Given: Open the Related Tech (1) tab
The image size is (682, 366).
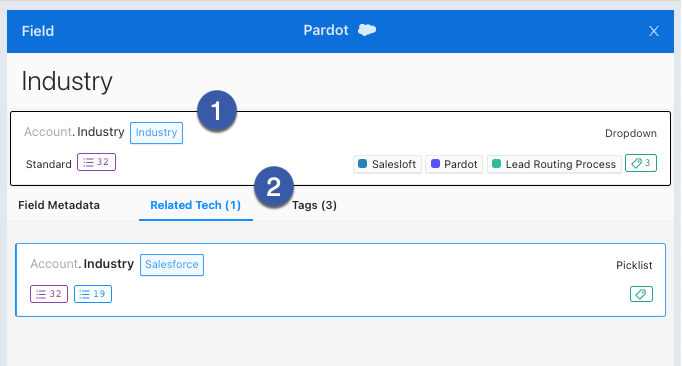Looking at the screenshot, I should pos(195,205).
